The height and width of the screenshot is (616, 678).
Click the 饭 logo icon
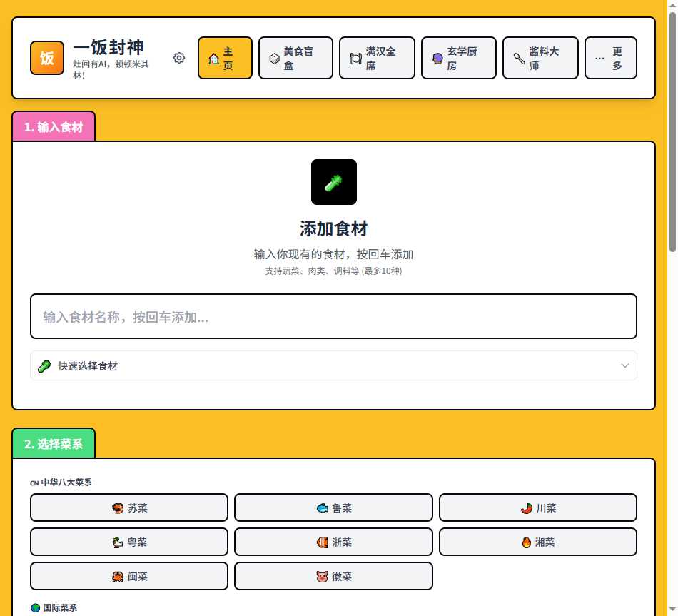pyautogui.click(x=47, y=58)
